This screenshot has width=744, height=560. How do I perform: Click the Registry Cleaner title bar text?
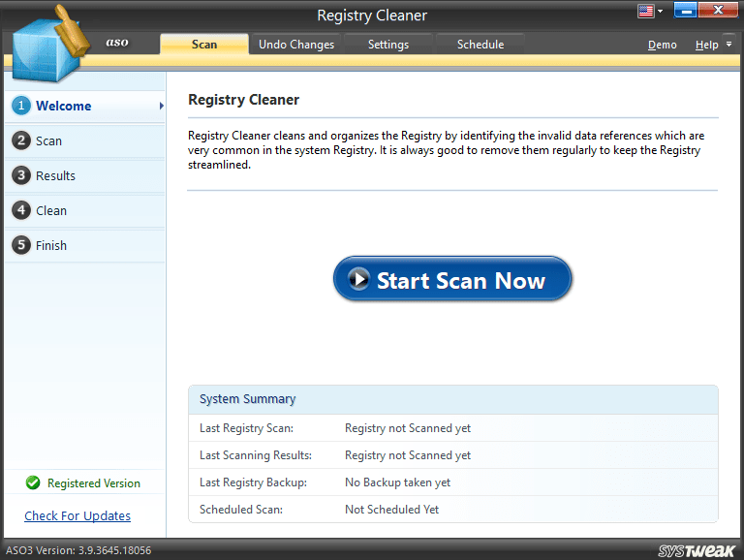pyautogui.click(x=372, y=16)
